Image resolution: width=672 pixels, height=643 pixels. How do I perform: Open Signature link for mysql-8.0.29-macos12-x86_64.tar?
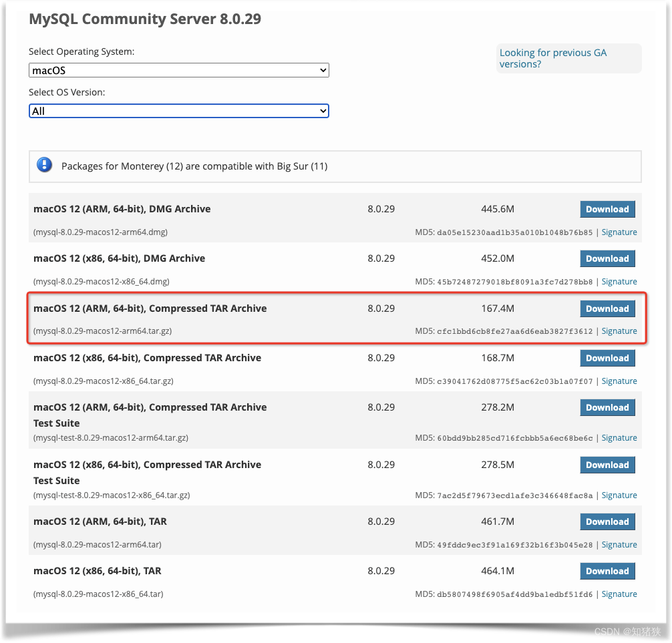(619, 594)
